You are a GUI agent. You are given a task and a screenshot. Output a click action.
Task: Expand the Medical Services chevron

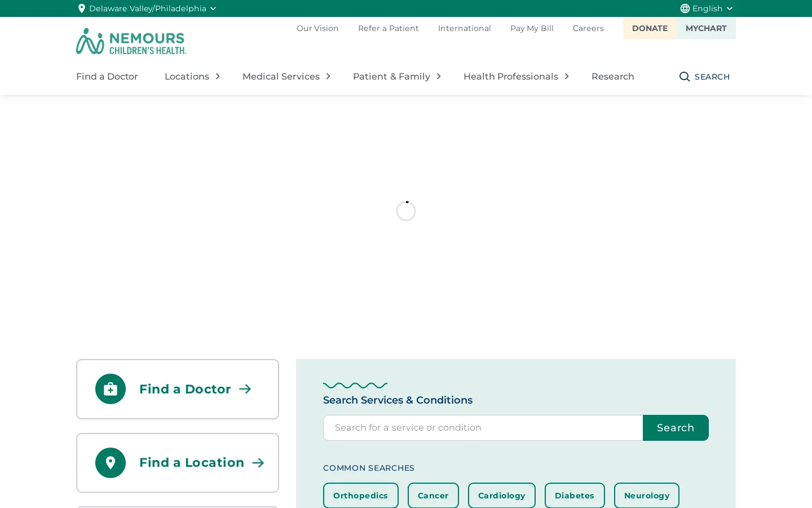coord(328,76)
